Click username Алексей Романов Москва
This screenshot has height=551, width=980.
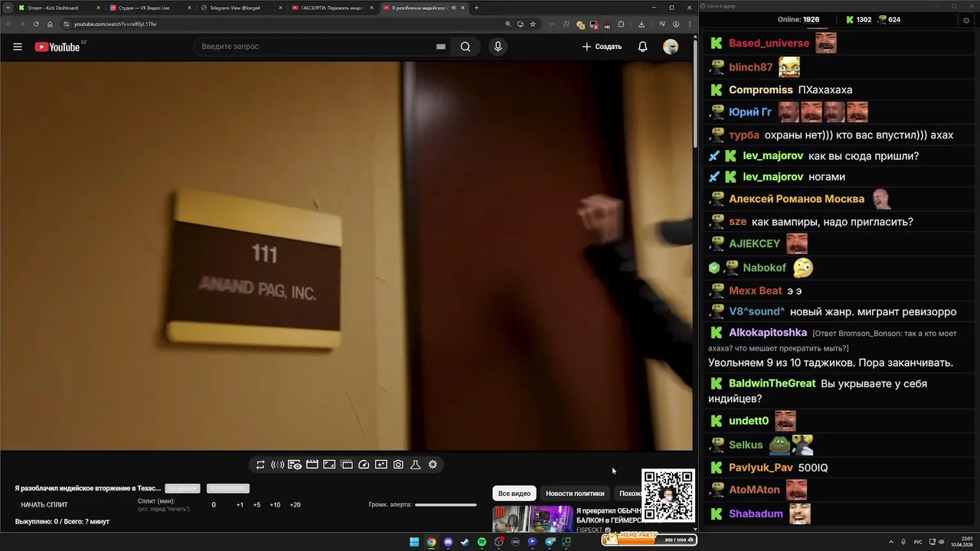click(x=796, y=199)
